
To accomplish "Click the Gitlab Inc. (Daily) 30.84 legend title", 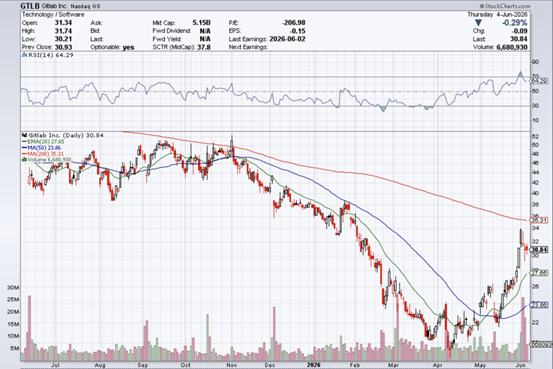I will click(66, 135).
